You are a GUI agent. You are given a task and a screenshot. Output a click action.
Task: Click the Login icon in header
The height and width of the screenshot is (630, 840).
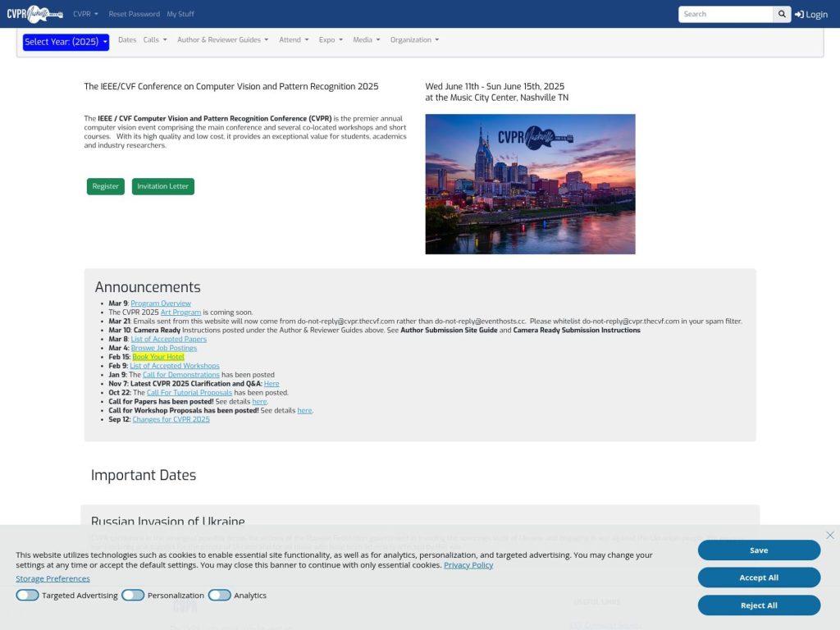(x=799, y=14)
